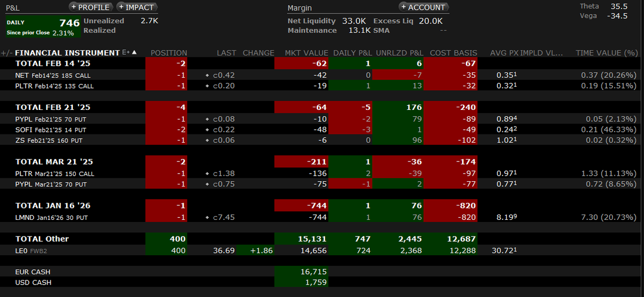The width and height of the screenshot is (644, 297).
Task: Open the P&L Impact button
Action: 136,8
